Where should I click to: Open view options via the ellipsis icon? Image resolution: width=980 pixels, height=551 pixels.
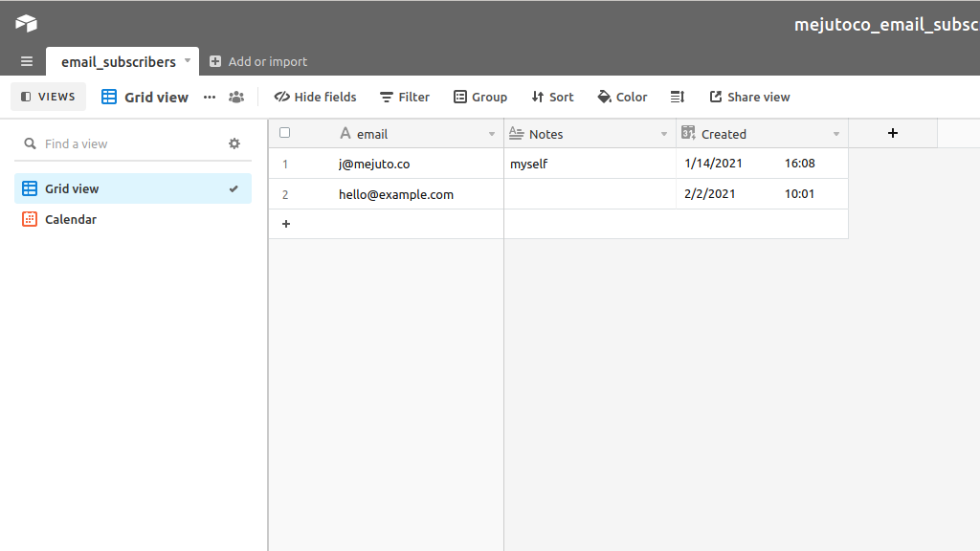click(x=209, y=97)
